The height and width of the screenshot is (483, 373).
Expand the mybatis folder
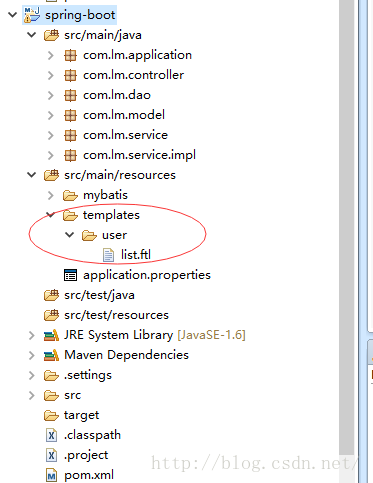51,195
